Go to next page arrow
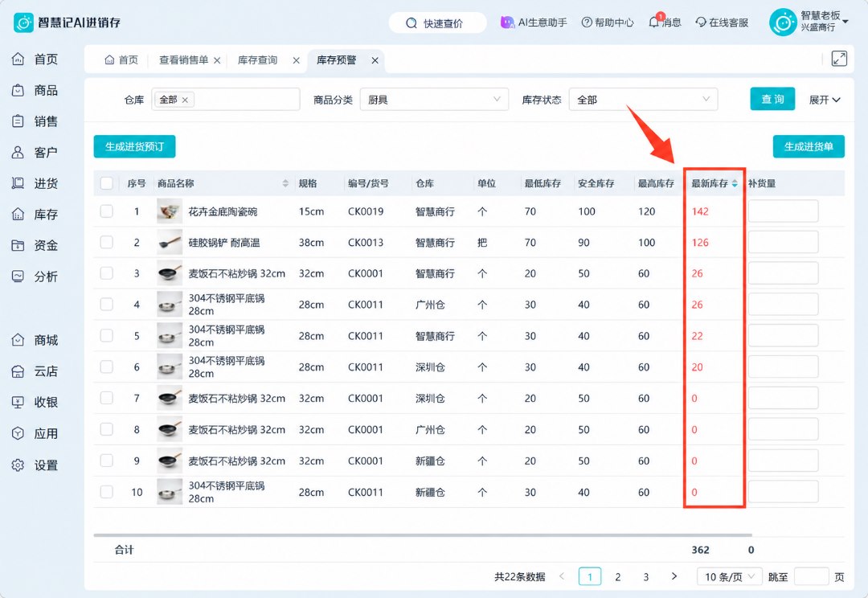The height and width of the screenshot is (598, 868). pyautogui.click(x=674, y=576)
